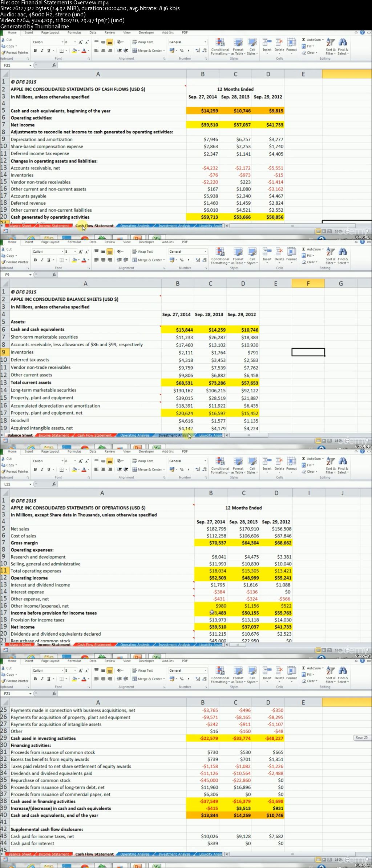Click Accounting Number Format icon in rows 25–45 frame
The image size is (372, 868).
pos(172,679)
